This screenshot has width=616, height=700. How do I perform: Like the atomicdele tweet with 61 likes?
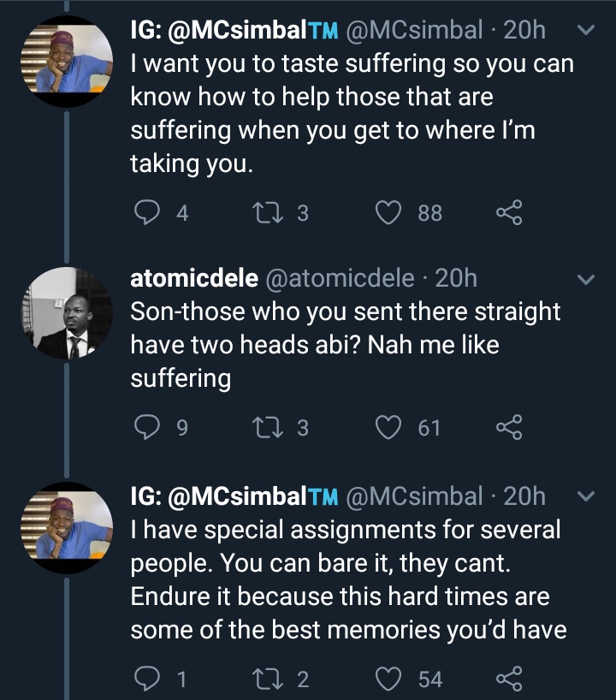pyautogui.click(x=388, y=427)
